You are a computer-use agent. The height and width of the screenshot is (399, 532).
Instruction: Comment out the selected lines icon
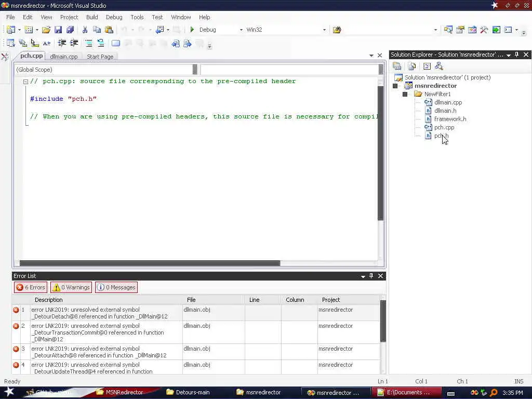(88, 43)
